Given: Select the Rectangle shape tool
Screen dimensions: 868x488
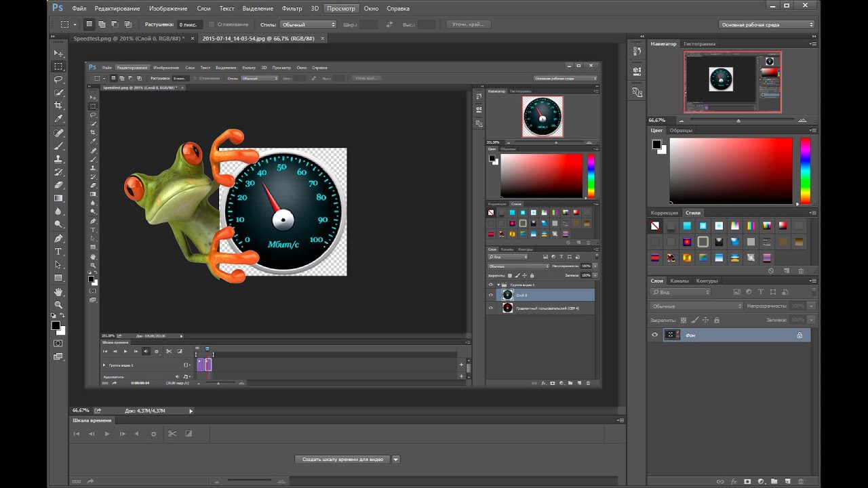Looking at the screenshot, I should tap(58, 277).
